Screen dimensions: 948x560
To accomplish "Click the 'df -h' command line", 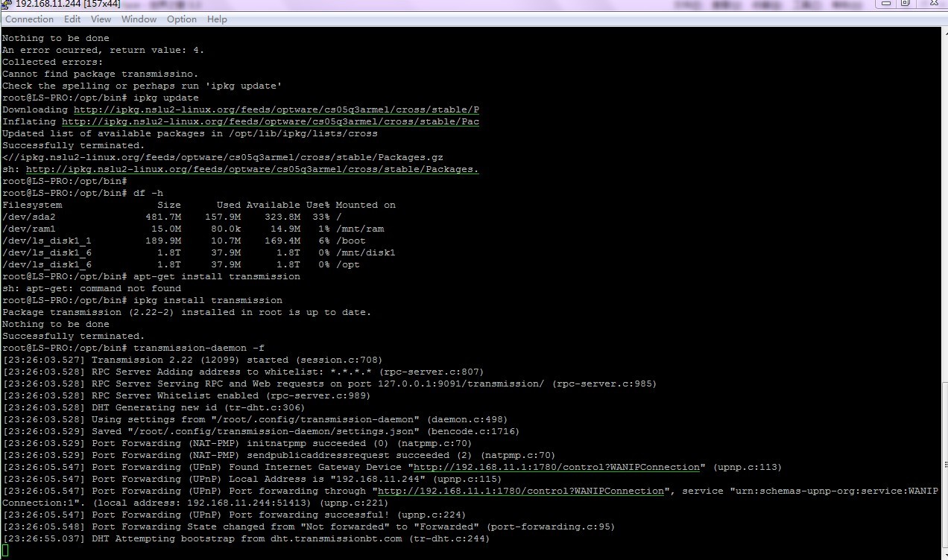I will pyautogui.click(x=83, y=194).
